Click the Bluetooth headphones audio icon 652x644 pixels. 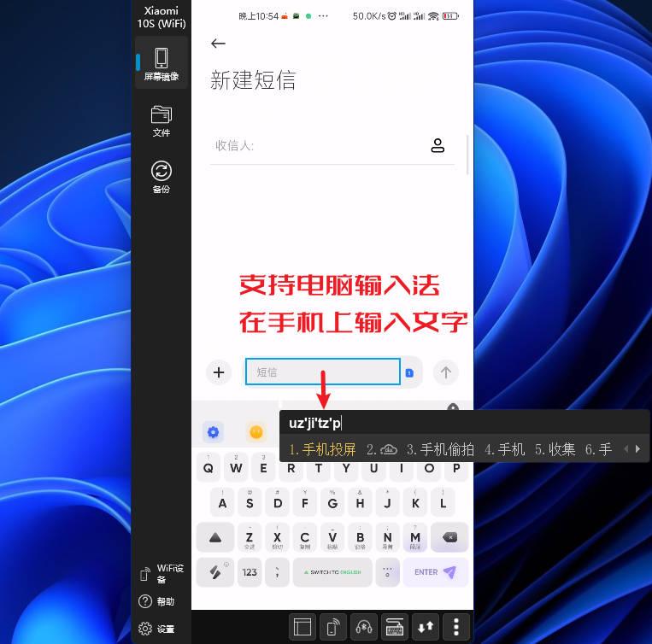tap(363, 627)
